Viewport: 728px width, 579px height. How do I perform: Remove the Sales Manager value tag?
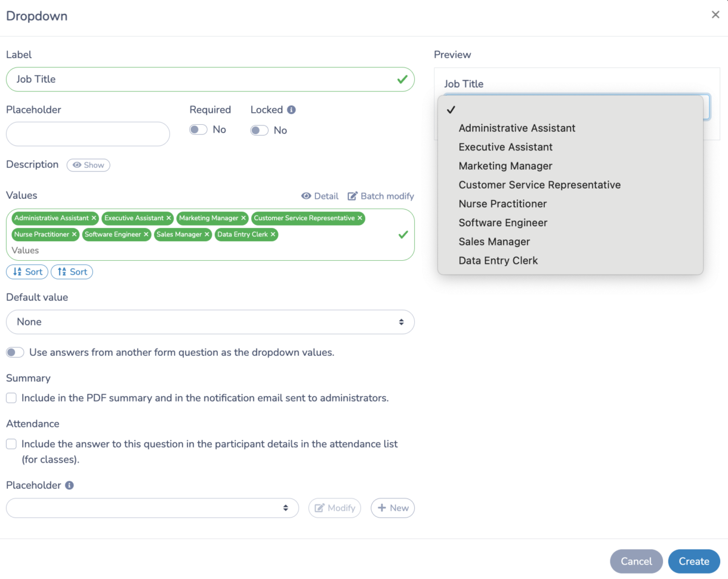206,235
